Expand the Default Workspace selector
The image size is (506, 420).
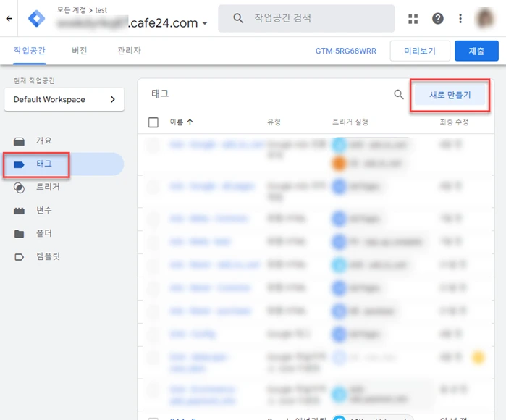tap(64, 99)
